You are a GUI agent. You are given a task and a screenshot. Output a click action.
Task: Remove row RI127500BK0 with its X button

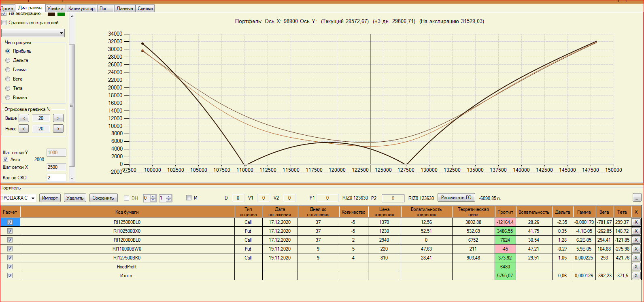[636, 258]
